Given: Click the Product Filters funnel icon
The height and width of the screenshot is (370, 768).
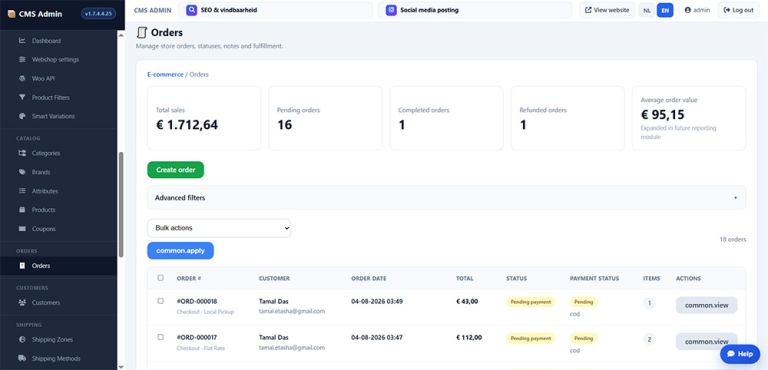Looking at the screenshot, I should pos(22,98).
